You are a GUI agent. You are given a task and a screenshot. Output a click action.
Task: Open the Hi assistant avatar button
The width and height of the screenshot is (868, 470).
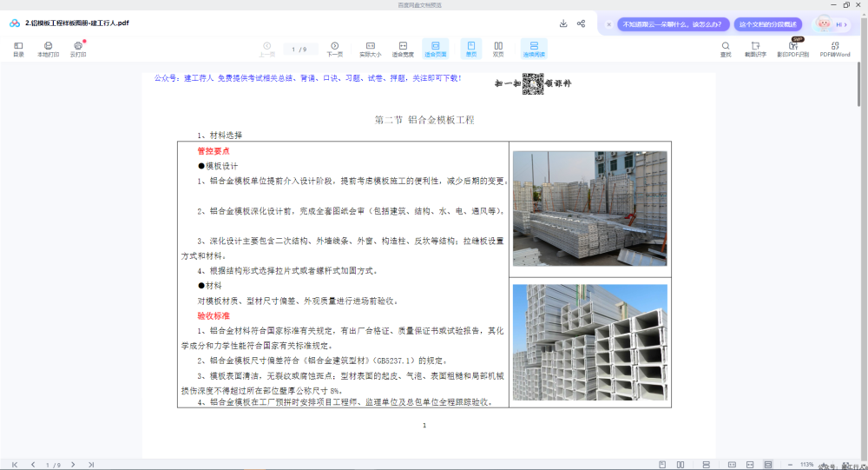(x=831, y=24)
